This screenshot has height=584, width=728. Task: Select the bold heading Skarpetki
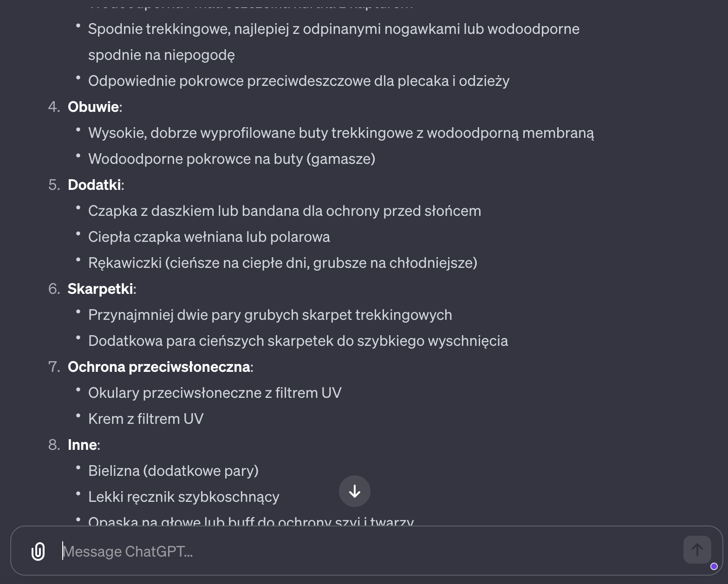tap(99, 288)
